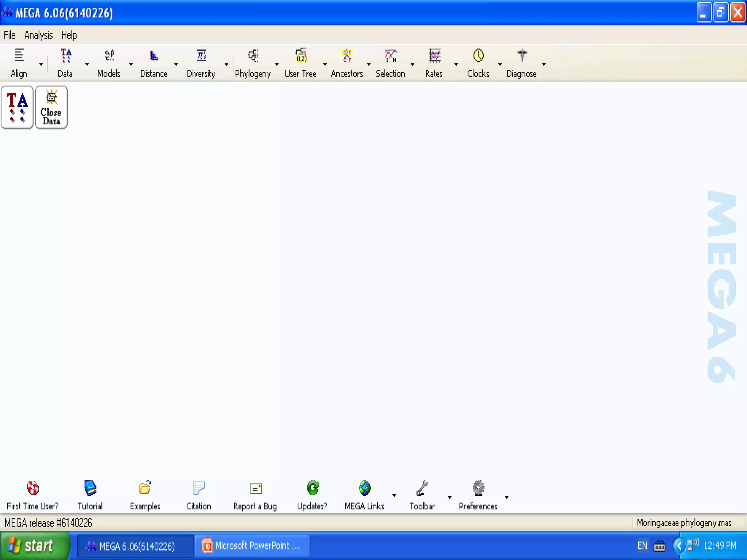Expand the Models dropdown arrow
This screenshot has width=747, height=560.
[x=131, y=65]
